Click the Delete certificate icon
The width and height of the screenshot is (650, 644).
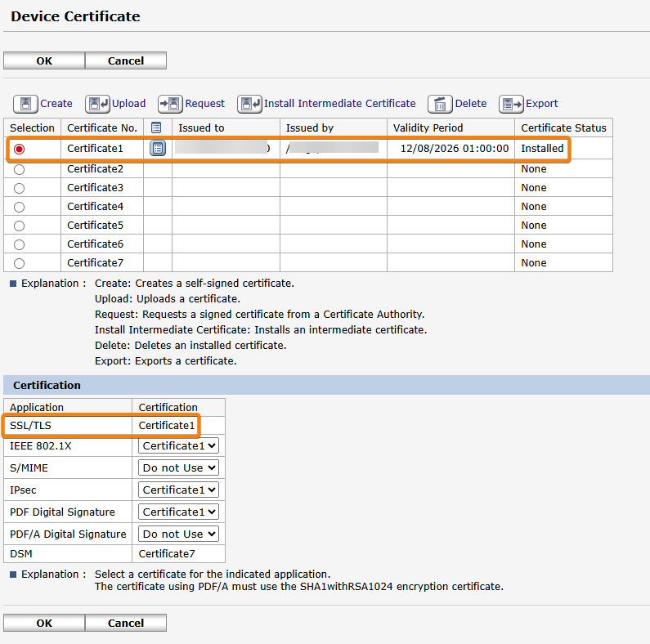pos(440,104)
